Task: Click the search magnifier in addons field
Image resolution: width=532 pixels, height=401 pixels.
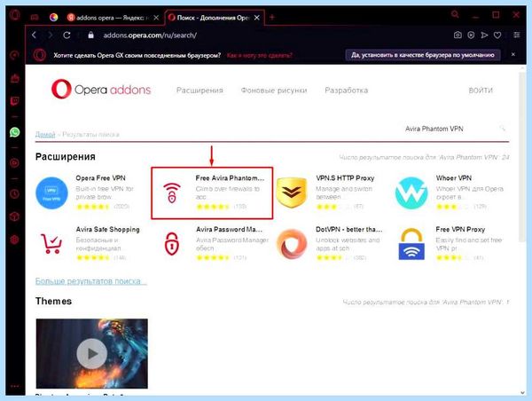Action: [x=502, y=129]
